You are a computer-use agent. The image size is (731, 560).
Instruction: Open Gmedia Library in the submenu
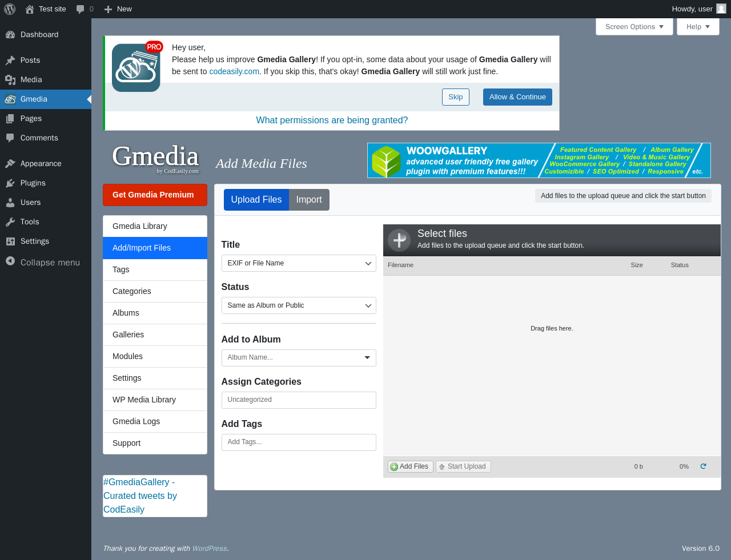pyautogui.click(x=155, y=226)
